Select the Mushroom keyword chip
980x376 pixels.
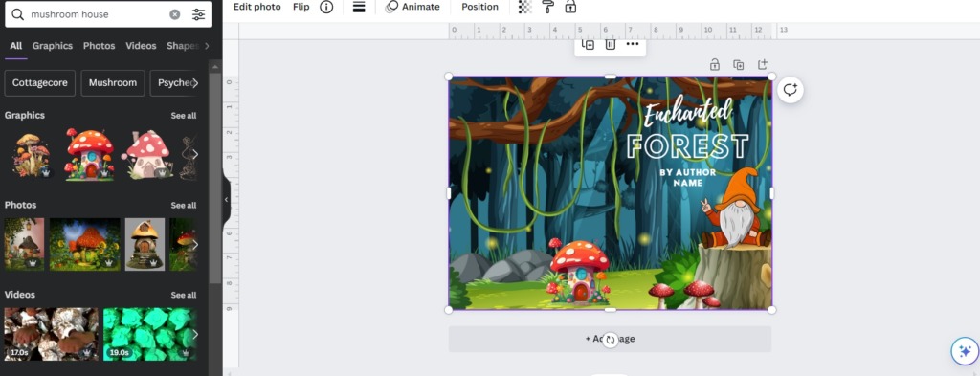[x=113, y=83]
